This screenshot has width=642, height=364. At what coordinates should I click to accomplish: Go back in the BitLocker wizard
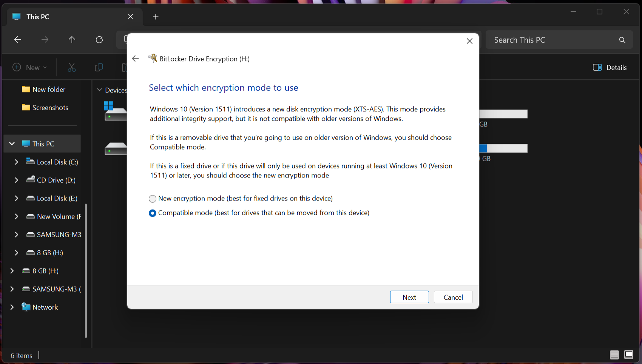coord(136,59)
